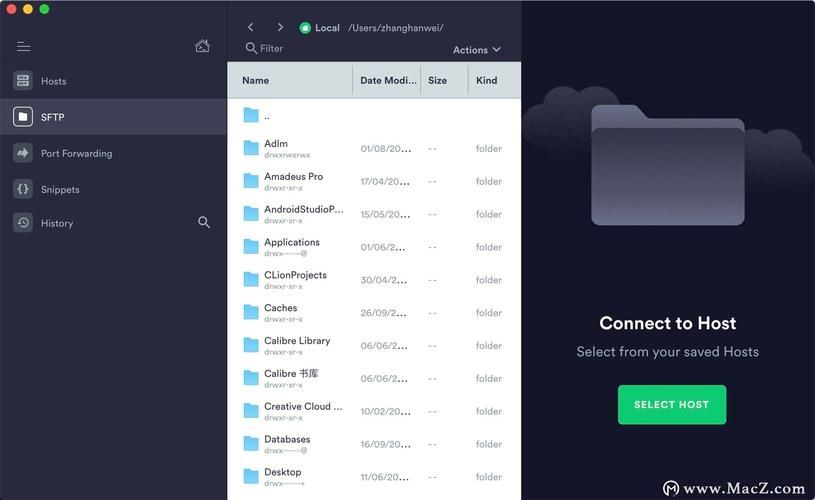Search history with the magnifier icon

click(x=204, y=222)
